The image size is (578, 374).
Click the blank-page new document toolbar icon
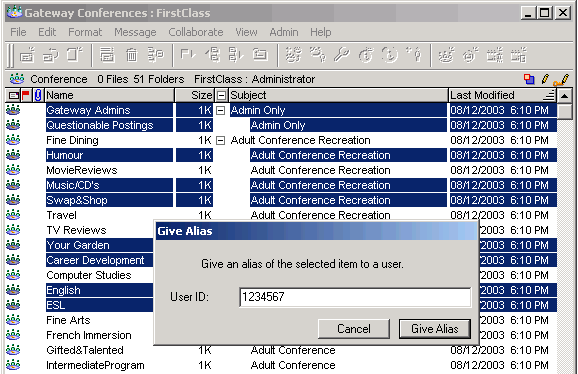pos(74,55)
